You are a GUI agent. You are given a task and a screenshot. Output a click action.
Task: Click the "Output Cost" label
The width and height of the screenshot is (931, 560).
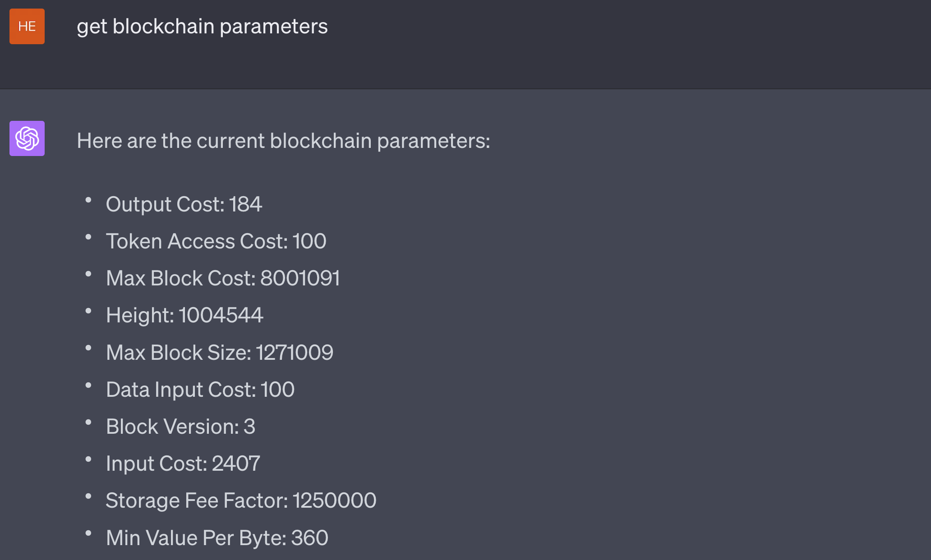click(x=165, y=204)
